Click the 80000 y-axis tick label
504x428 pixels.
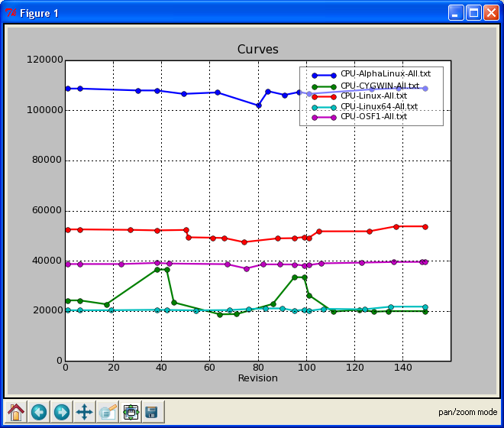coord(47,160)
